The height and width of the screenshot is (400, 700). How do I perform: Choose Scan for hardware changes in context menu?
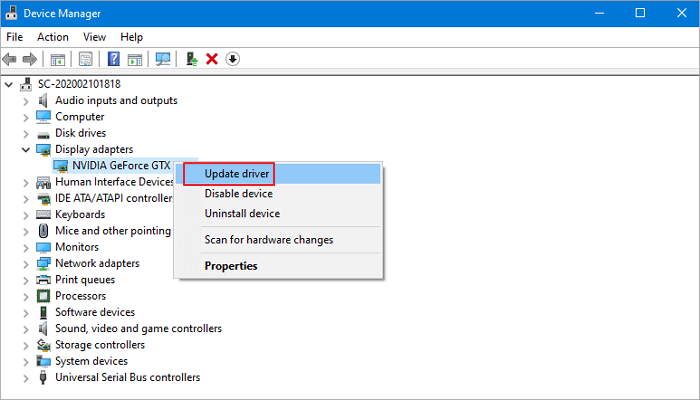[278, 240]
